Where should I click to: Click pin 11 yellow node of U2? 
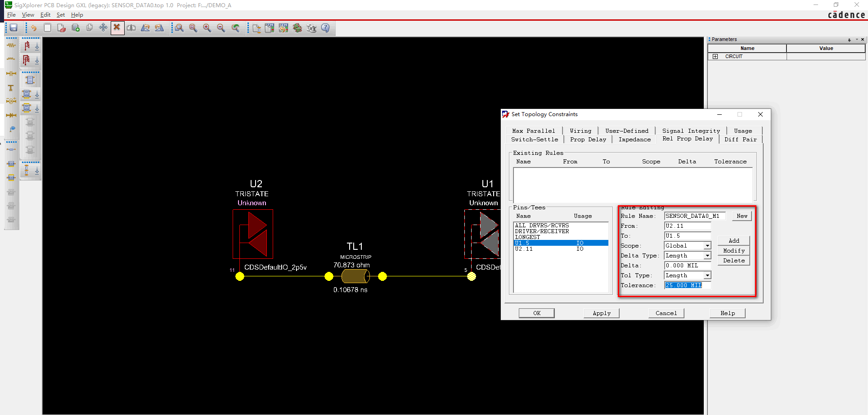pos(240,276)
